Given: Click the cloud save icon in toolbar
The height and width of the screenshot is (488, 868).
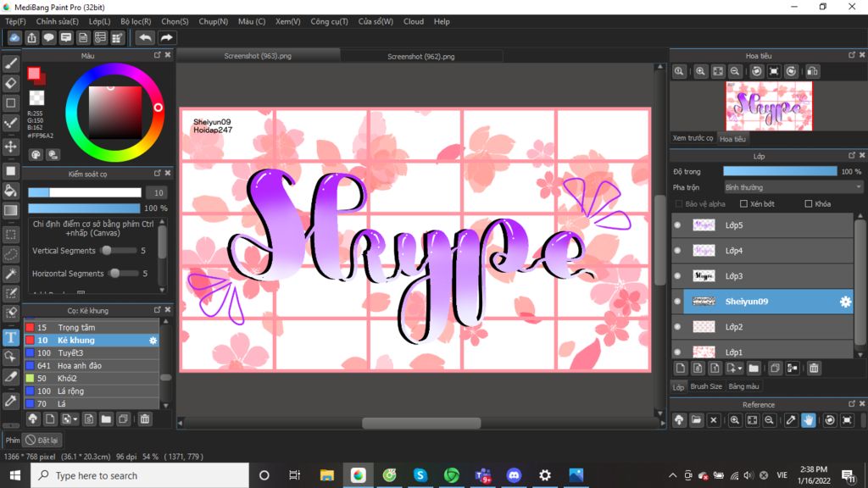Looking at the screenshot, I should click(x=14, y=37).
